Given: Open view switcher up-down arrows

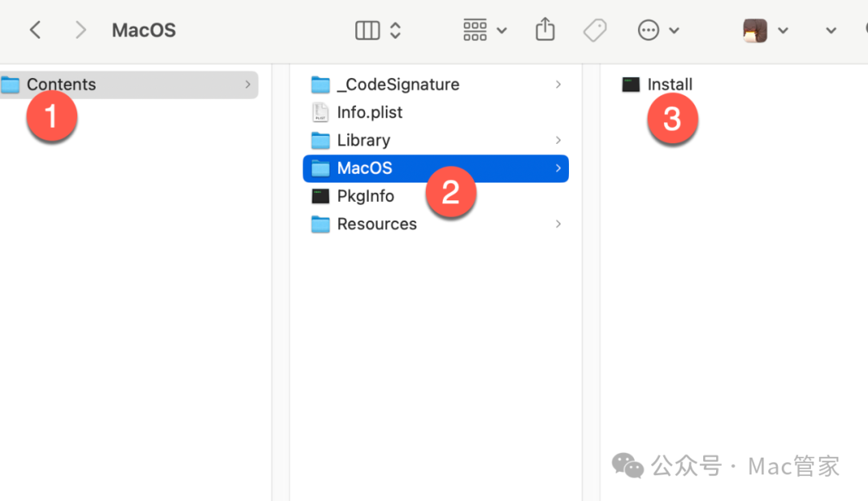Looking at the screenshot, I should [x=395, y=31].
